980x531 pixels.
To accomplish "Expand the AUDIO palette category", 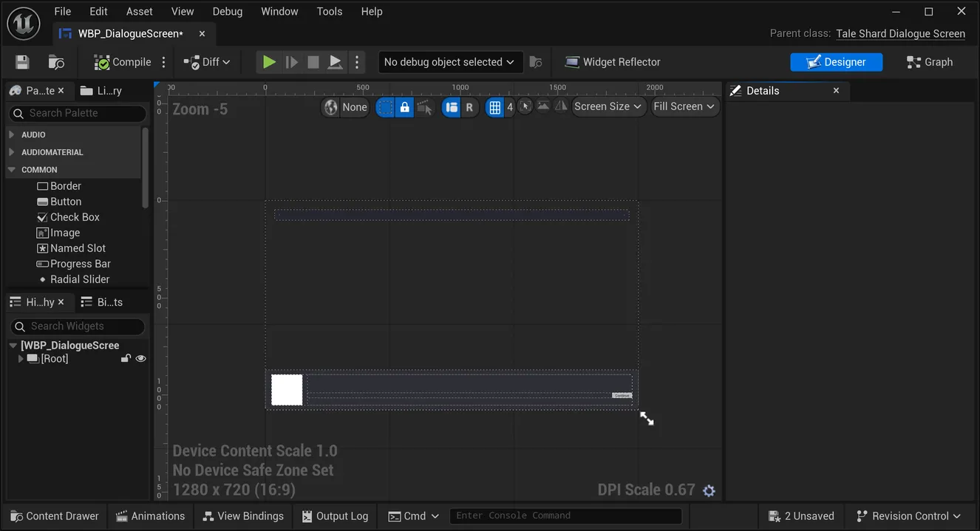I will pos(11,134).
